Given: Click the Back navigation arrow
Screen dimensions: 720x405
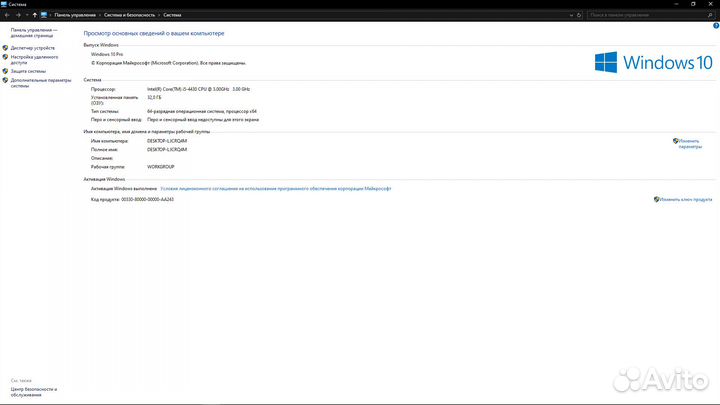Looking at the screenshot, I should pos(6,15).
